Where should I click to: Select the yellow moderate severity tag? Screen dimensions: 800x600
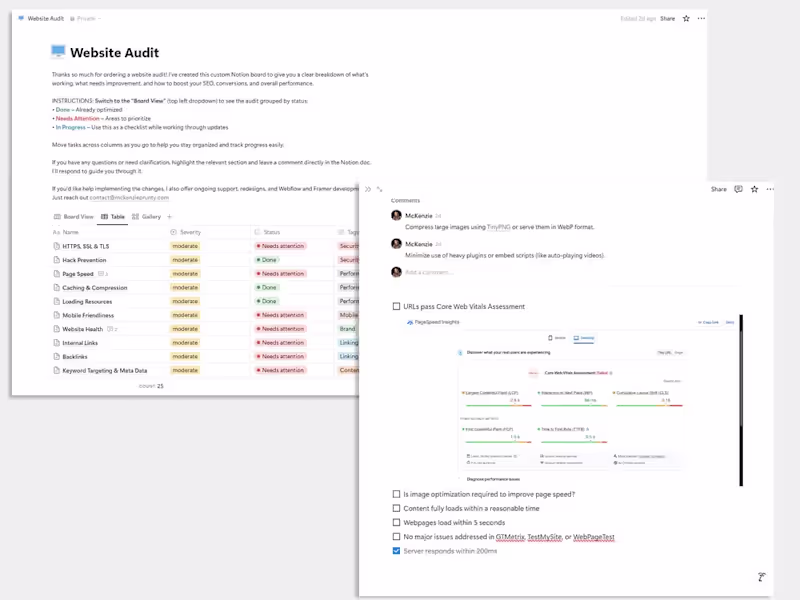tap(185, 245)
